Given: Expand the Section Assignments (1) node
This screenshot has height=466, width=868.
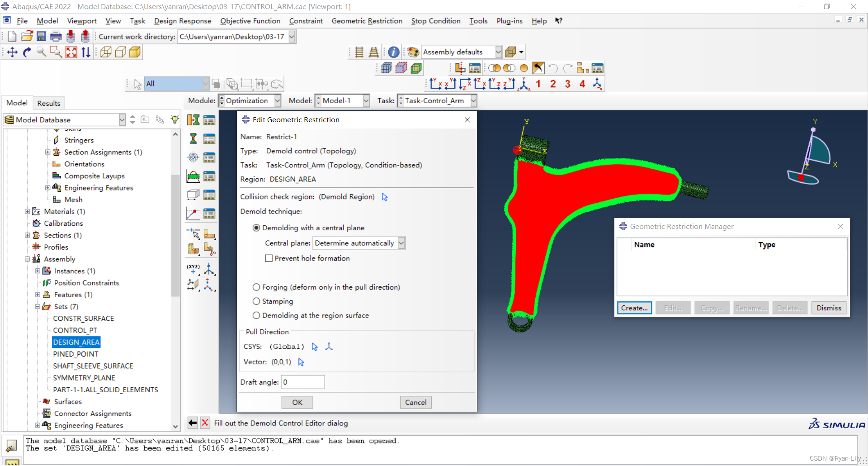Looking at the screenshot, I should pos(47,152).
